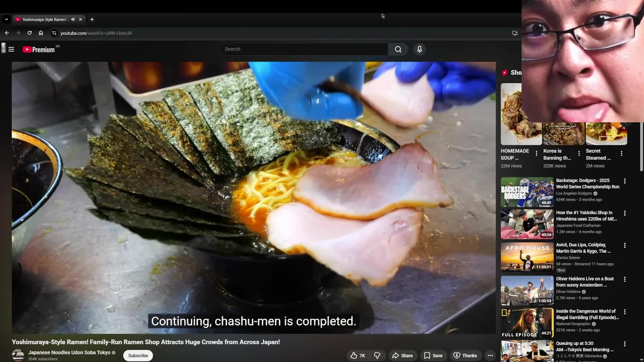Screen dimensions: 644x362
Task: Click the video title Yoshimuraya-Style Ramen heading
Action: [146, 342]
